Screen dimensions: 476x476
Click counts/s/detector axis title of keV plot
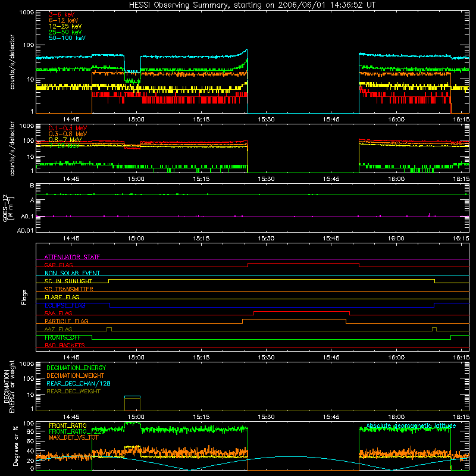point(12,62)
